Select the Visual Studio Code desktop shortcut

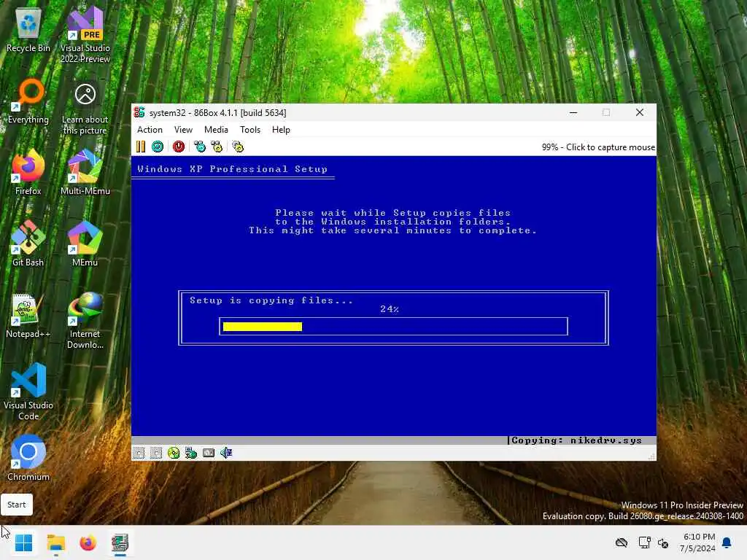28,392
